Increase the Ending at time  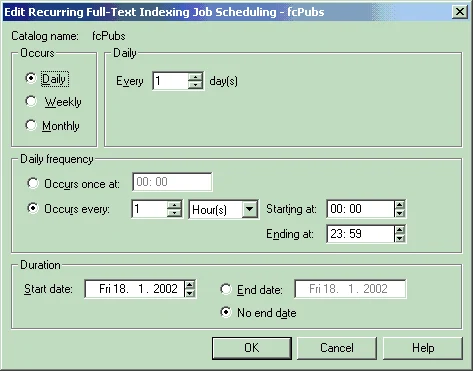tap(400, 230)
